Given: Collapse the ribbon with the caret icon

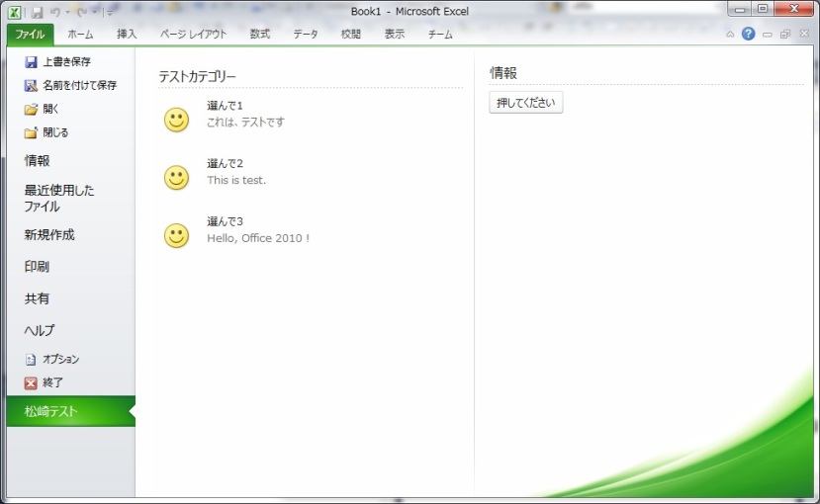Looking at the screenshot, I should (730, 35).
